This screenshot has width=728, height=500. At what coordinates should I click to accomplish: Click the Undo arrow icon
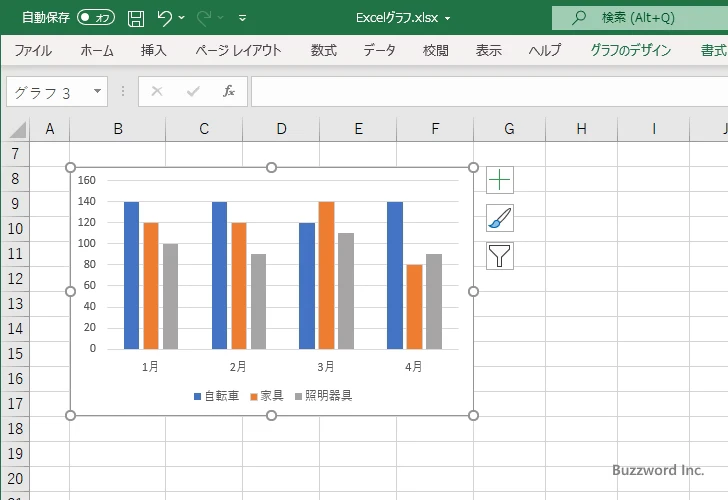click(165, 18)
